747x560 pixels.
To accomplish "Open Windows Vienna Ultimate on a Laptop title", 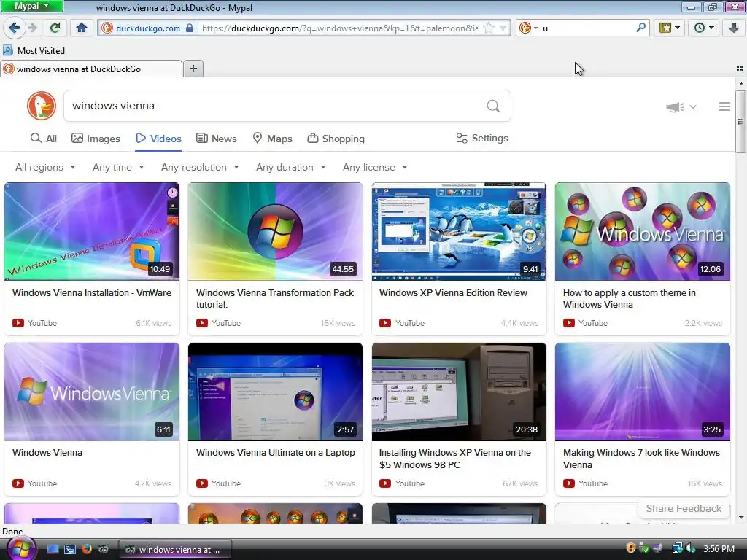I will coord(275,453).
